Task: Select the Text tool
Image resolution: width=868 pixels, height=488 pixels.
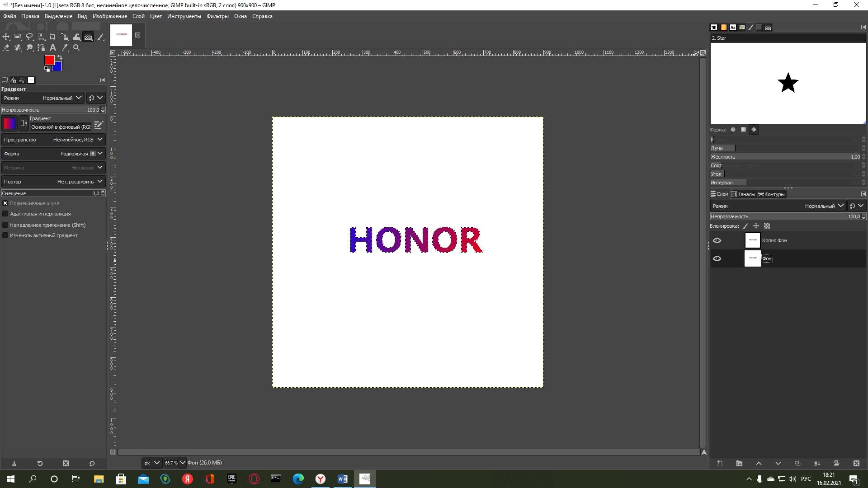Action: pyautogui.click(x=53, y=47)
